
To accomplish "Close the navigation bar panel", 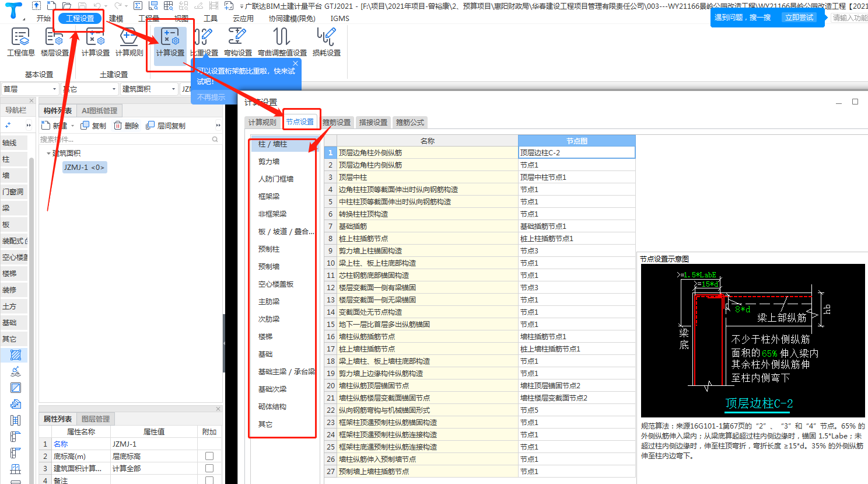I will (32, 100).
